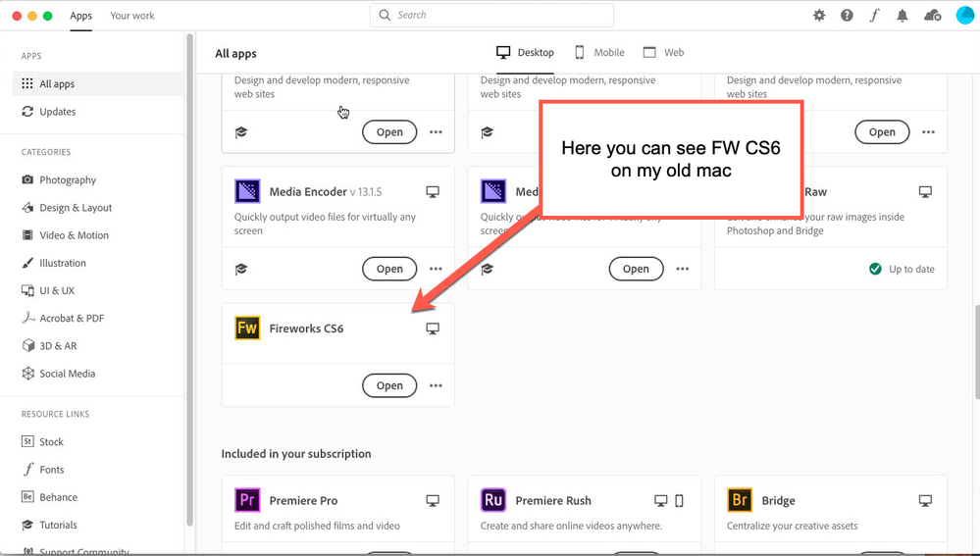The height and width of the screenshot is (556, 980).
Task: Open Photography category
Action: tap(60, 179)
